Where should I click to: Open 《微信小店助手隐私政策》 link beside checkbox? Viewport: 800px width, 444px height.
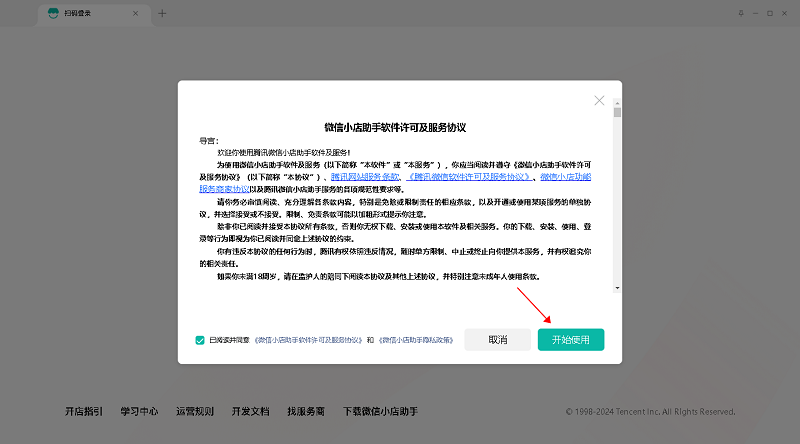pyautogui.click(x=415, y=340)
